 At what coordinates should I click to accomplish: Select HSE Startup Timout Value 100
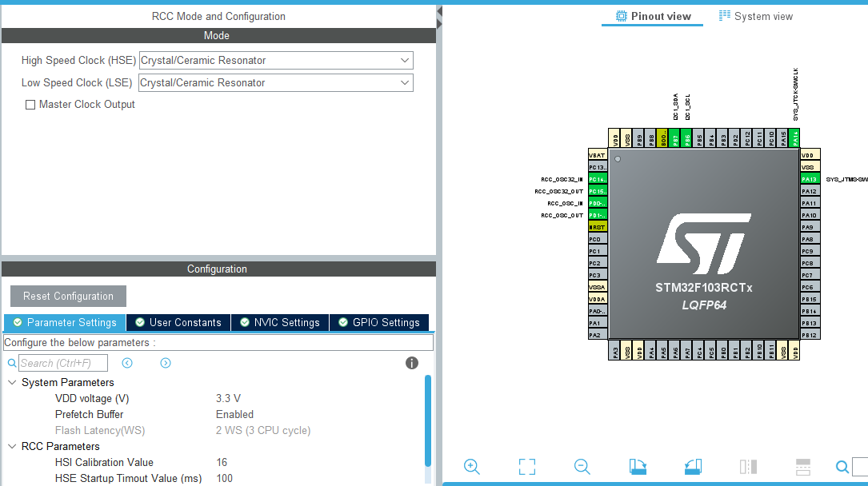[224, 478]
